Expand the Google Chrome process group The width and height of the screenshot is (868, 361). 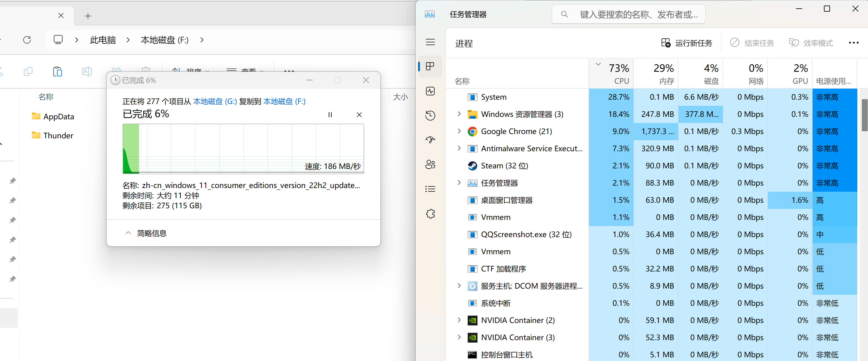pos(459,131)
